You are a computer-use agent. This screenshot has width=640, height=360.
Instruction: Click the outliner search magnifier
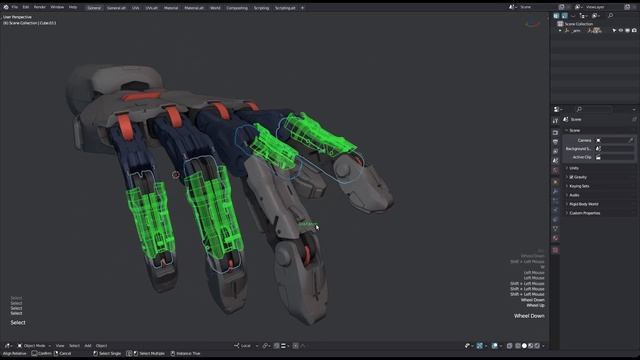[611, 16]
